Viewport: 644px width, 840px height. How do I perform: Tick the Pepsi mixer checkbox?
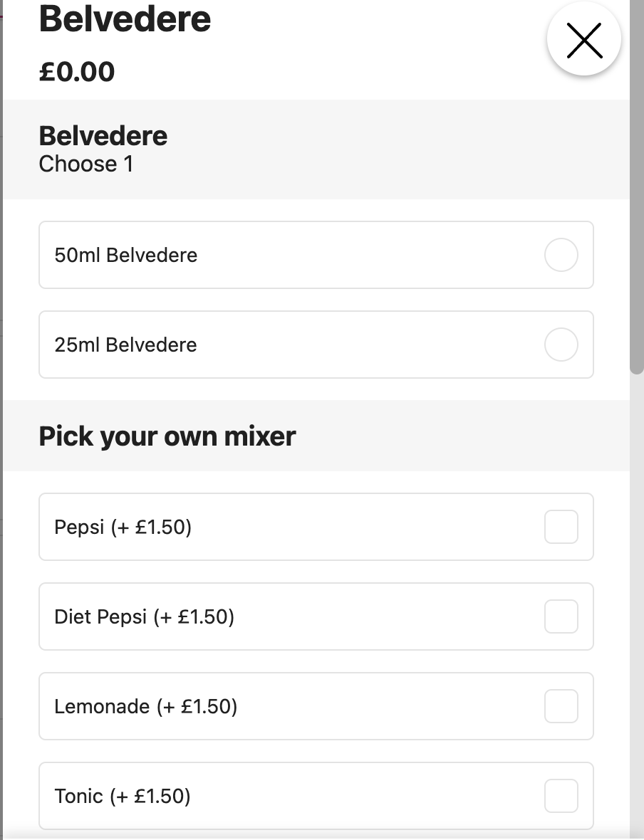click(x=561, y=527)
